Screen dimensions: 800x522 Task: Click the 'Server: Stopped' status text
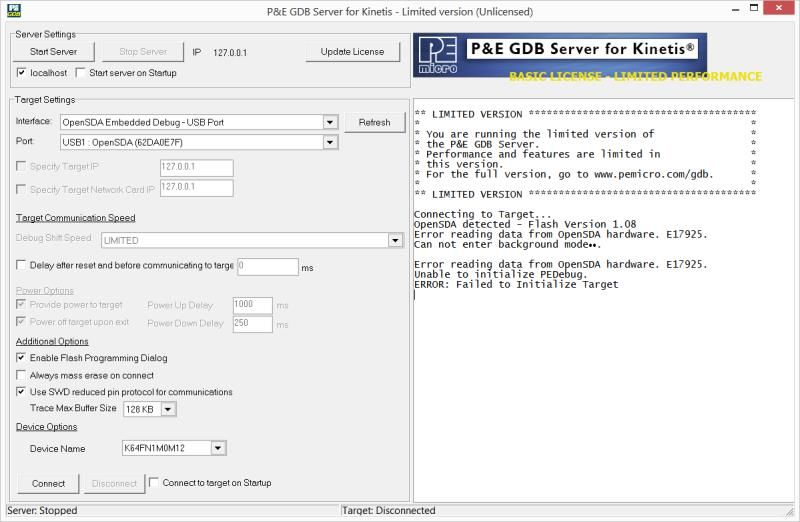42,511
